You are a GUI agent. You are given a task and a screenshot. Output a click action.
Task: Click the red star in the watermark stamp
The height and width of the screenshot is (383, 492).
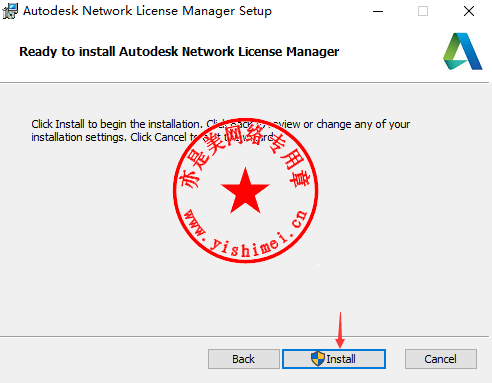pos(245,191)
